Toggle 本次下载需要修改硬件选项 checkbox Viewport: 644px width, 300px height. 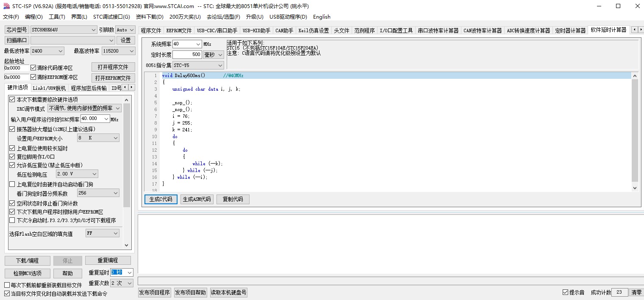click(x=12, y=100)
